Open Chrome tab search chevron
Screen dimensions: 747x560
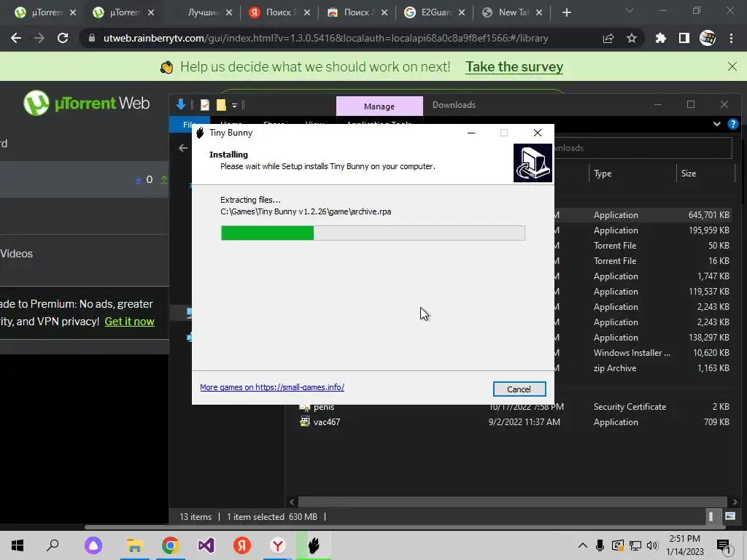630,10
